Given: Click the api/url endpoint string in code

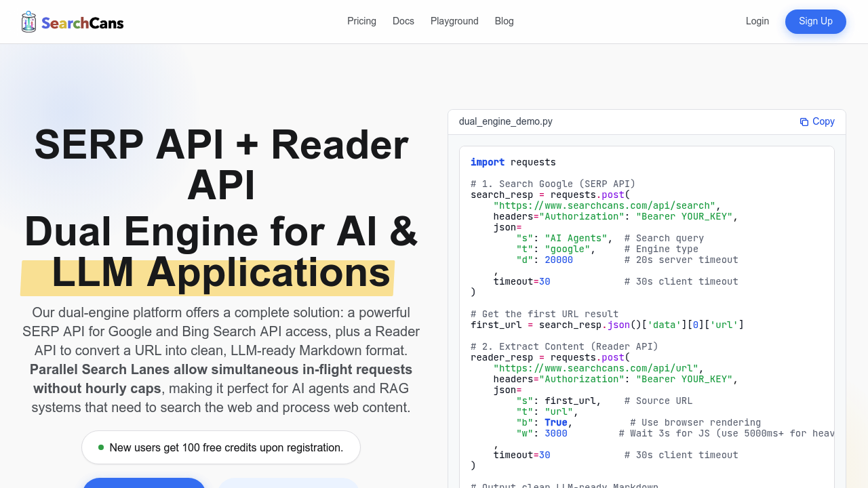Looking at the screenshot, I should (x=596, y=368).
